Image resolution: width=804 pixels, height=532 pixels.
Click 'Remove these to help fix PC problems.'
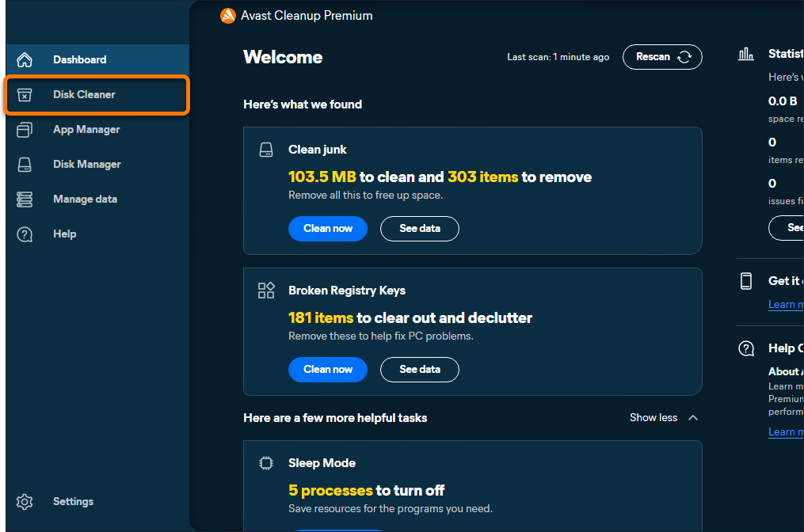pos(381,336)
